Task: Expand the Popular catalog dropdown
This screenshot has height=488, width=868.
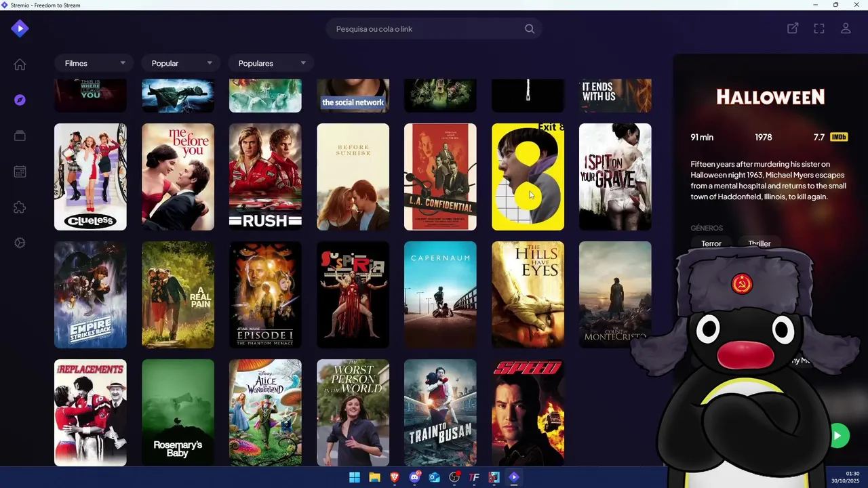Action: (180, 63)
